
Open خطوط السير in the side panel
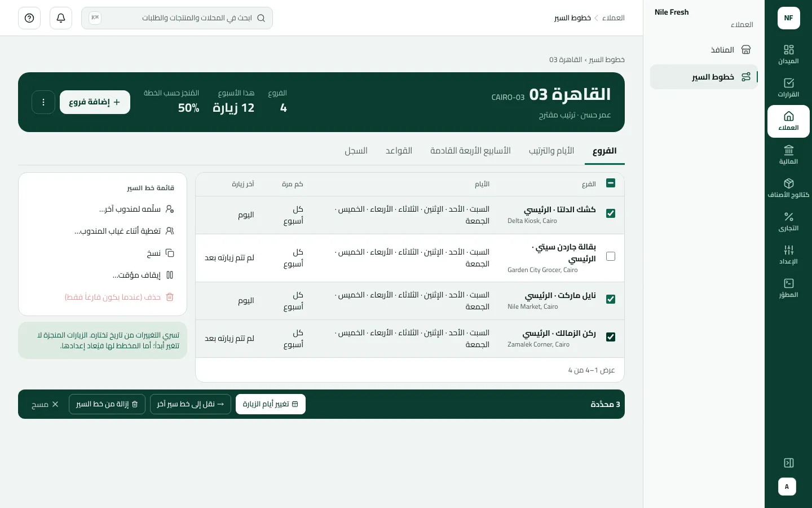coord(704,77)
